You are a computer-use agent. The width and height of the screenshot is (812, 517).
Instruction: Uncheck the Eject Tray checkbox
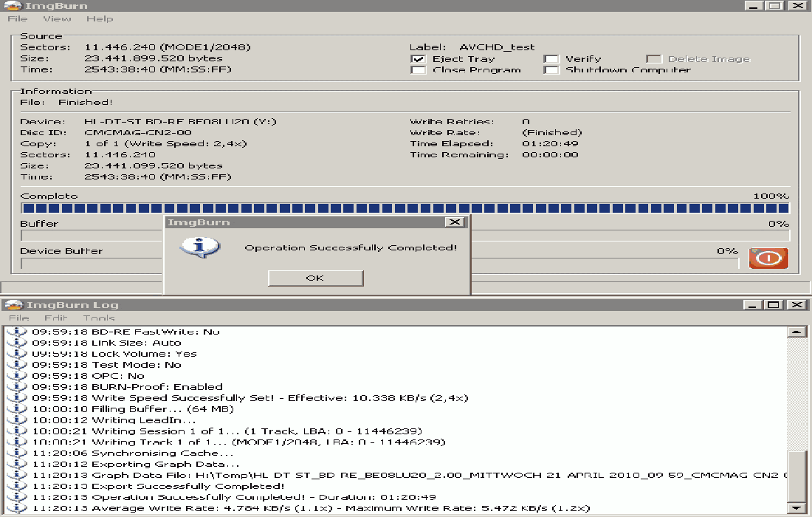(418, 59)
